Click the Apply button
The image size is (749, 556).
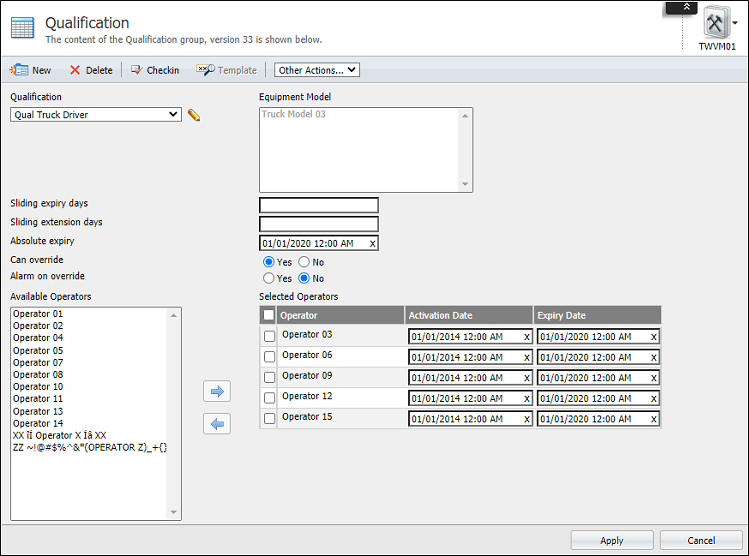coord(612,540)
